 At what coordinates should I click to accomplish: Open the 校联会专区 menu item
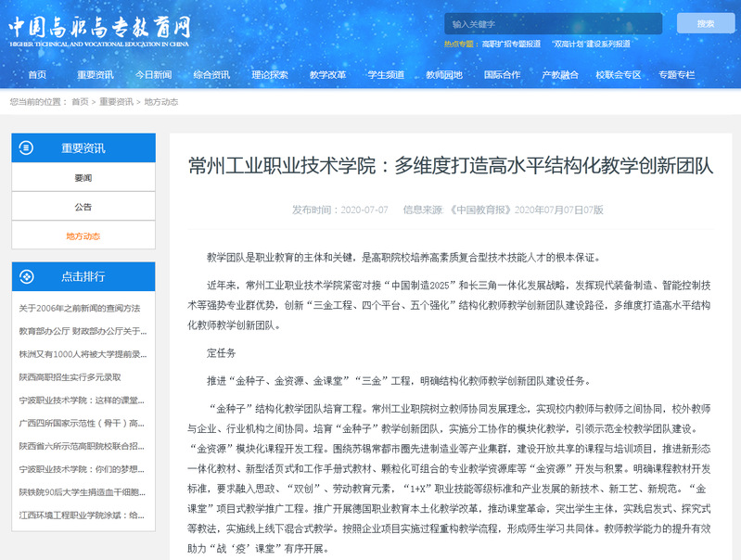pyautogui.click(x=619, y=75)
